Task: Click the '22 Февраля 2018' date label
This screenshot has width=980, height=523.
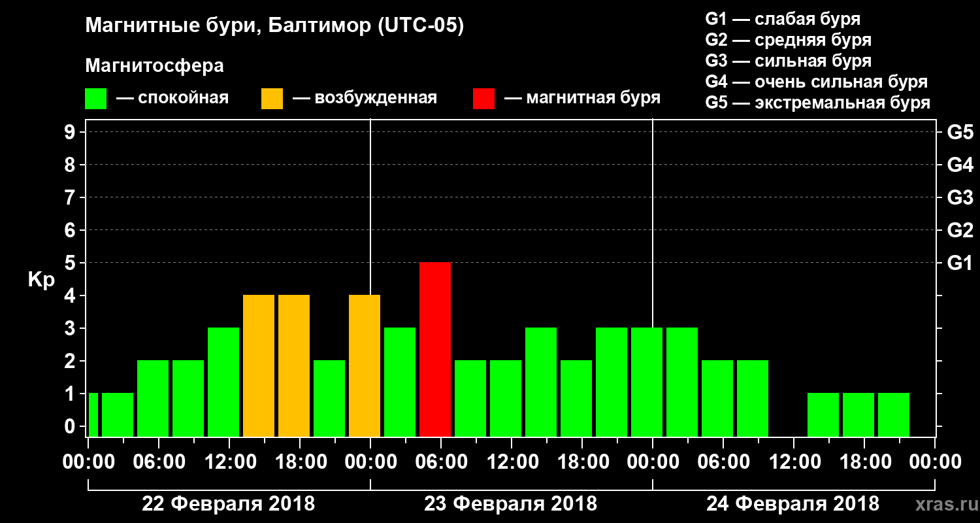Action: [229, 504]
